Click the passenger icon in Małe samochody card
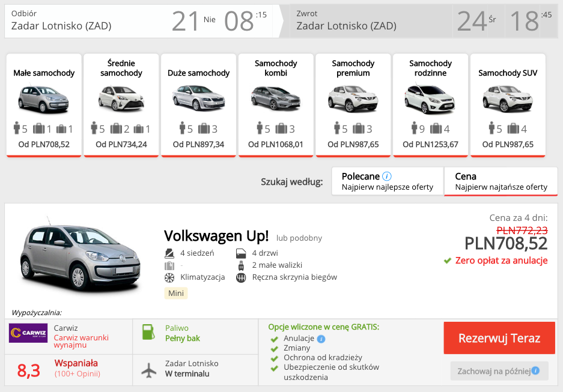Image resolution: width=563 pixels, height=392 pixels. [x=16, y=128]
